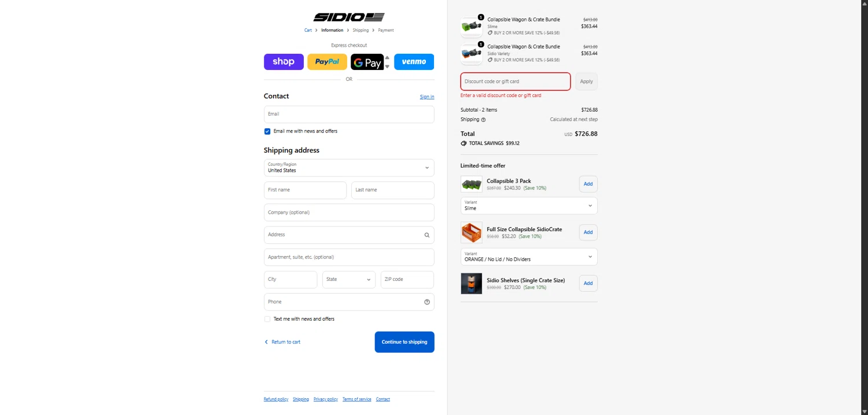Add Full Size Collapsible SidioCrate
Screen dimensions: 868x415
[588, 232]
